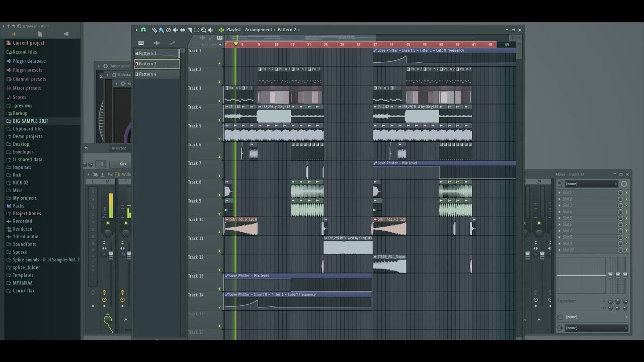The height and width of the screenshot is (362, 644).
Task: Open the Tuner plugin menu arrow
Action: coord(99,66)
